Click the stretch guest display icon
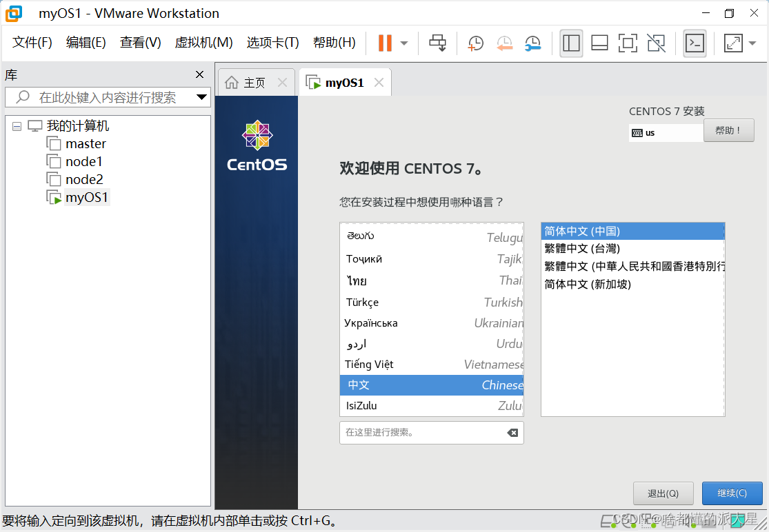Viewport: 769px width, 532px height. pyautogui.click(x=733, y=43)
